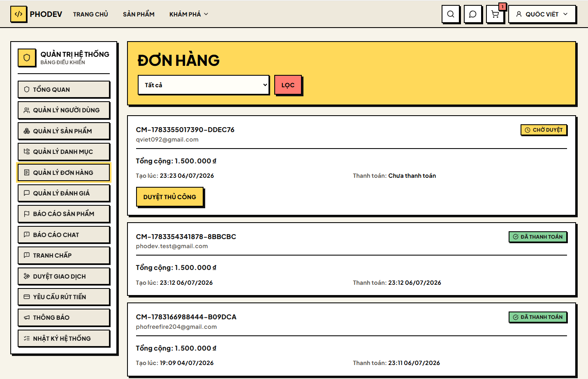Click the PHODEV code logo icon
This screenshot has width=588, height=379.
click(x=19, y=14)
